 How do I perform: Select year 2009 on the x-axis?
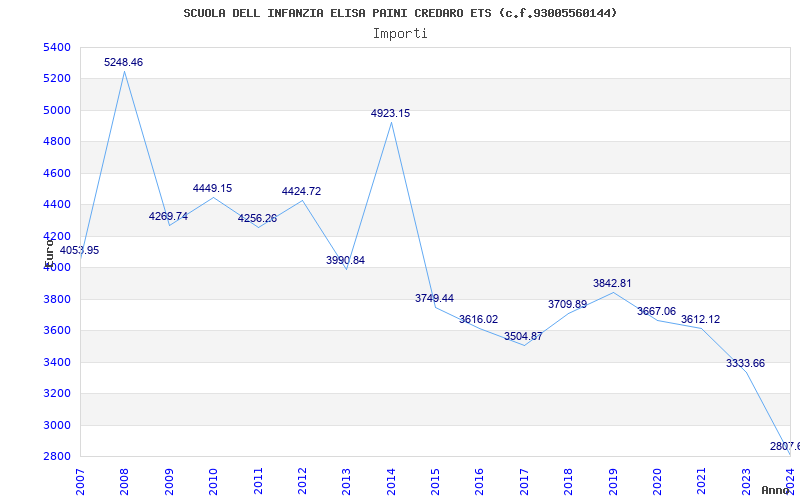tap(169, 482)
